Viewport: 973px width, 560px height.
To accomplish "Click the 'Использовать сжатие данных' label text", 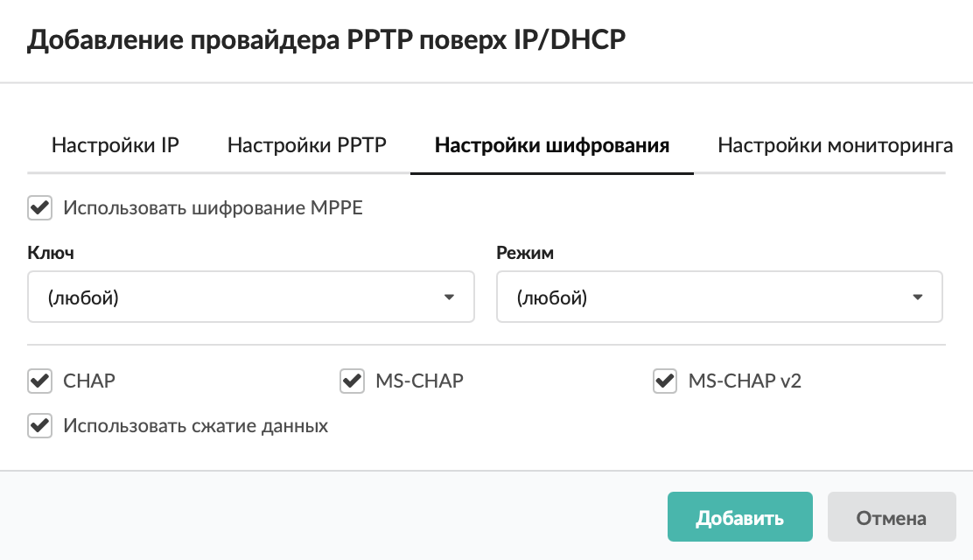I will tap(195, 426).
